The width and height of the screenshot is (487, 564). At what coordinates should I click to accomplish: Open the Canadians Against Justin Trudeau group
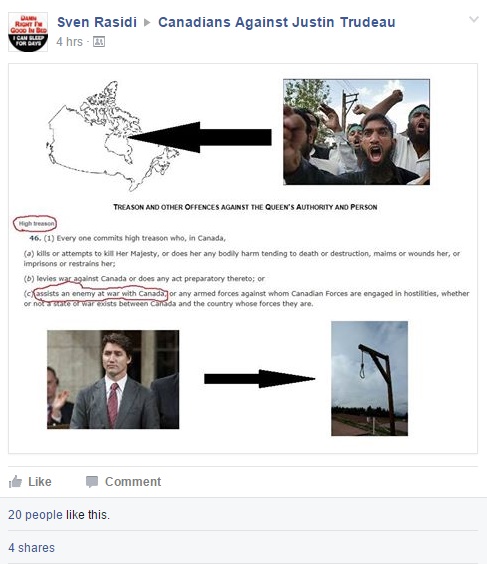tap(277, 22)
